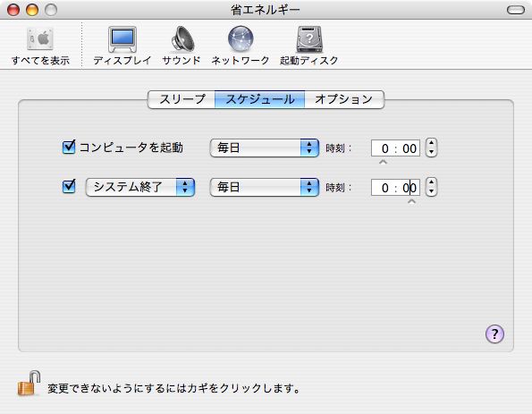The image size is (532, 414).
Task: Click the 時刻 label in the shutdown row
Action: (x=338, y=187)
